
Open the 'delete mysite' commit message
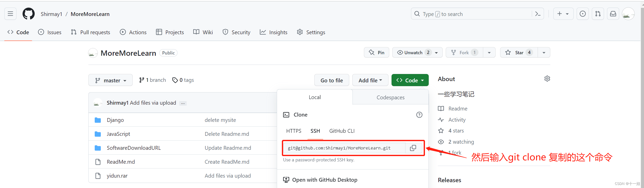pyautogui.click(x=220, y=120)
